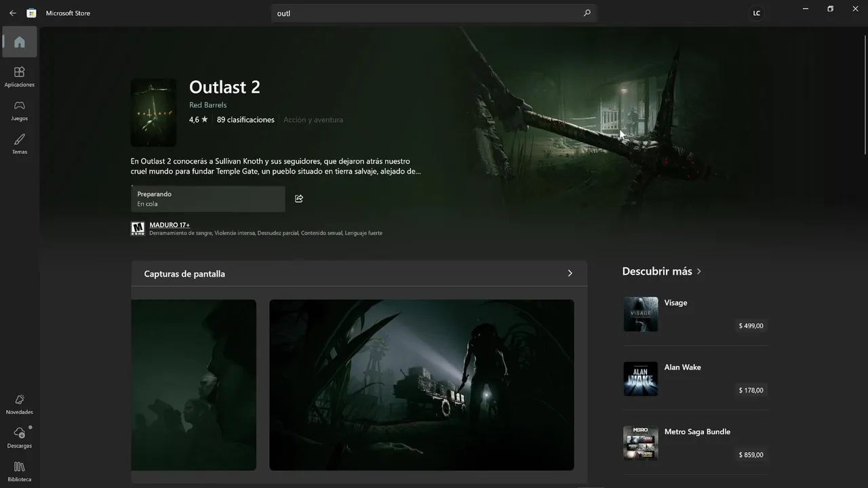The width and height of the screenshot is (868, 488).
Task: Click the ESRB M rating icon
Action: click(x=138, y=228)
